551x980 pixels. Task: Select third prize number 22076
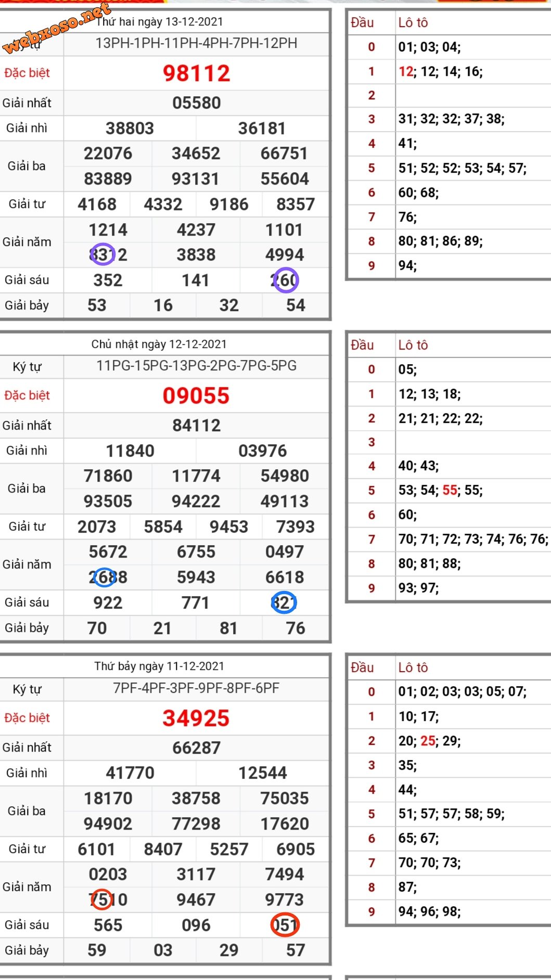(108, 153)
